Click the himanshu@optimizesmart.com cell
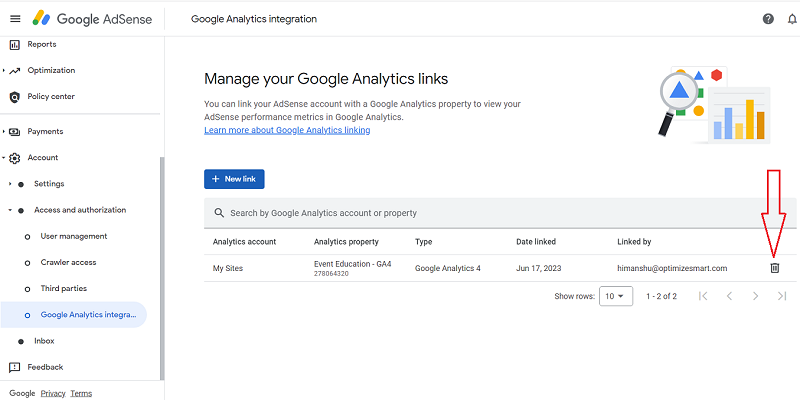Image resolution: width=800 pixels, height=400 pixels. [x=672, y=268]
